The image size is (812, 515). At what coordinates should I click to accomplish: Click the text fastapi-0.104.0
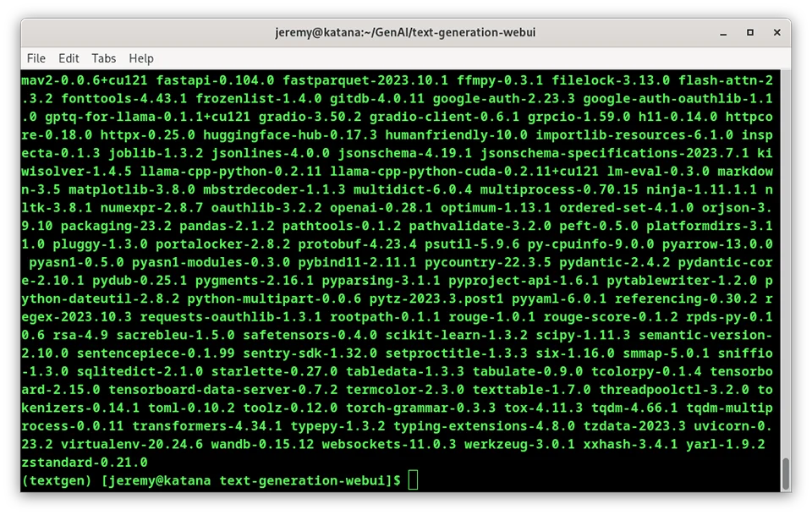click(215, 80)
